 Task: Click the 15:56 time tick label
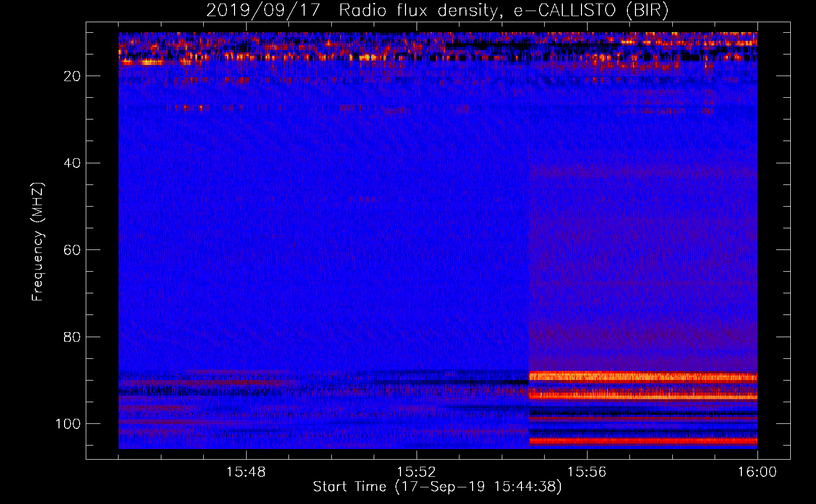[587, 472]
